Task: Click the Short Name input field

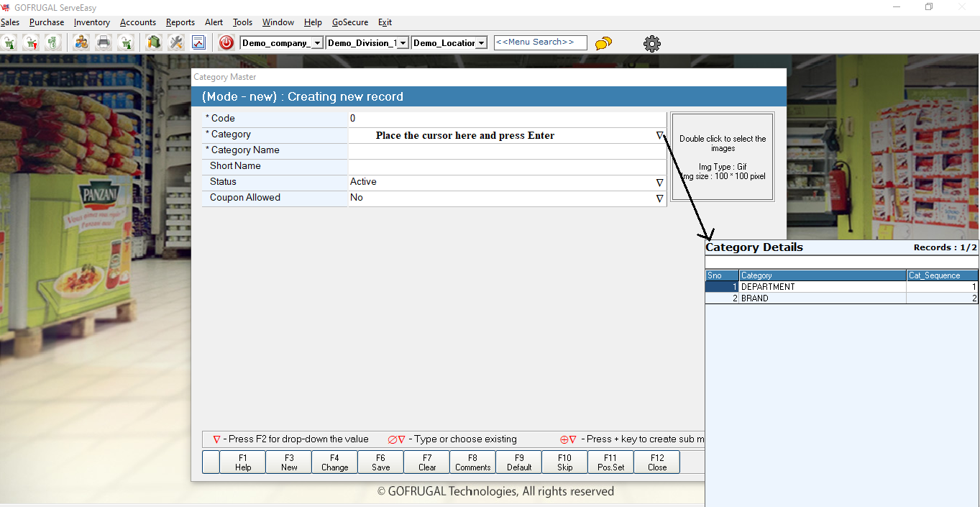Action: 507,167
